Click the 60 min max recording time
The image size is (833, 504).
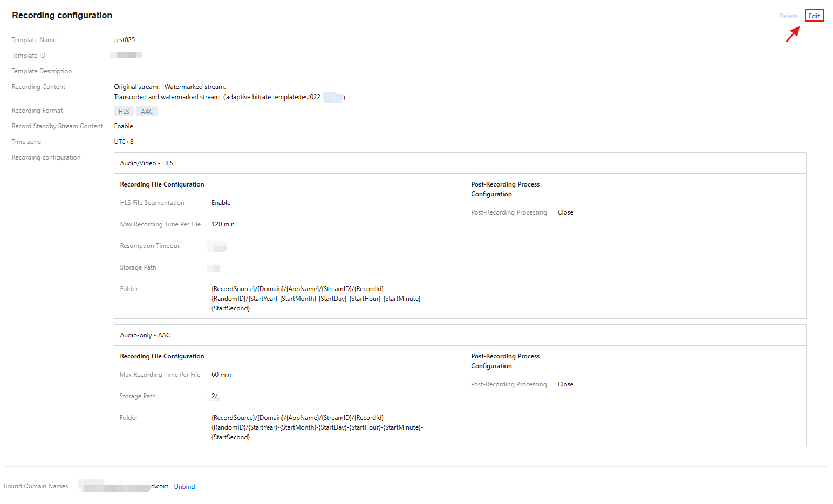tap(221, 375)
